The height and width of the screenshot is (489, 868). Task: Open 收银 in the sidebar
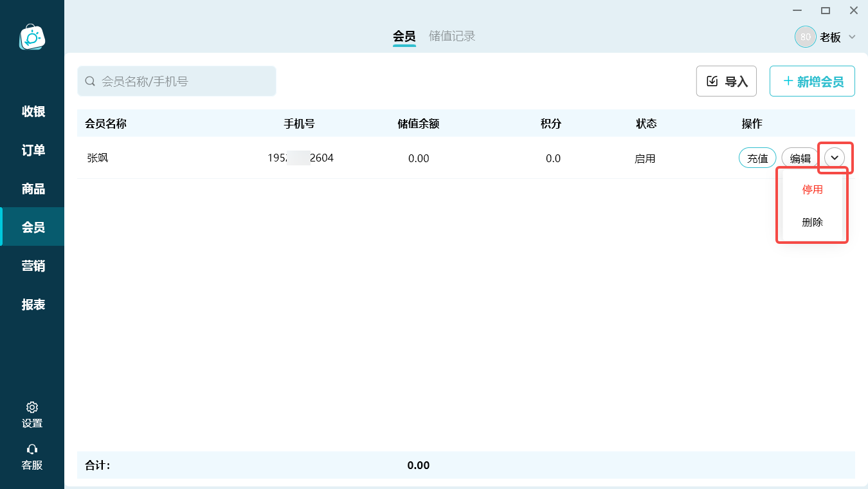coord(33,111)
